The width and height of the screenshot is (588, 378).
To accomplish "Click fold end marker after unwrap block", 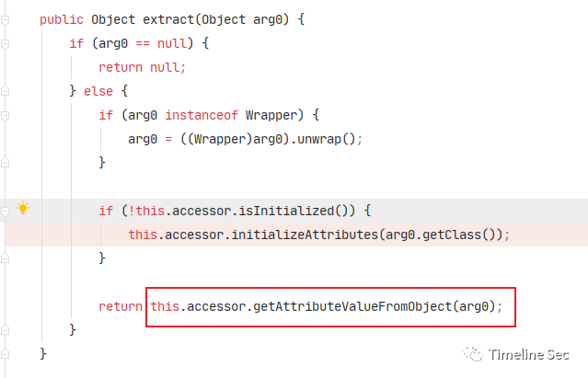I will [x=5, y=162].
